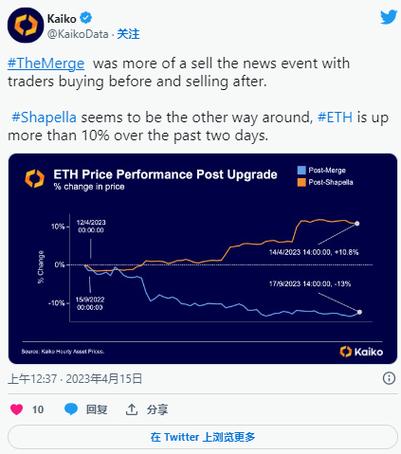Open the #TheMerge hashtag
The image size is (401, 454).
(46, 63)
